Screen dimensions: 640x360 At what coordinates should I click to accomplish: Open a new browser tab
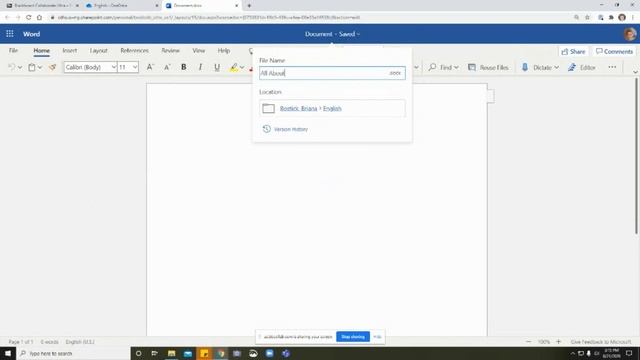coord(249,6)
